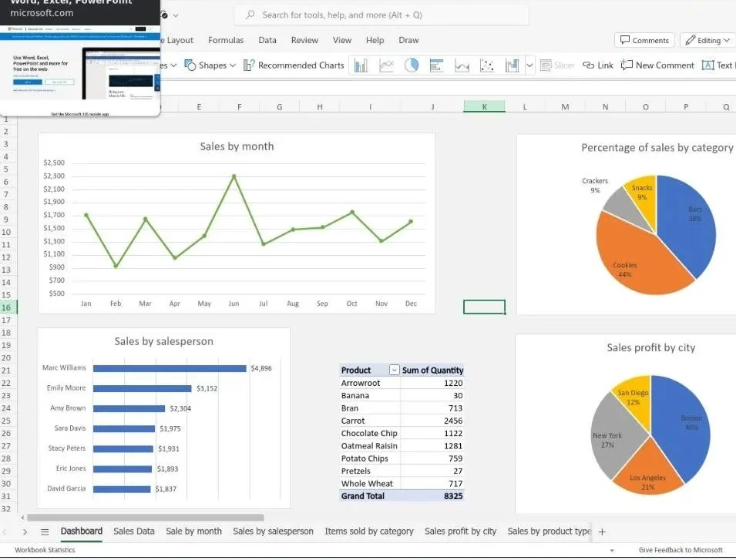Add a New Comment
736x560 pixels.
(657, 65)
